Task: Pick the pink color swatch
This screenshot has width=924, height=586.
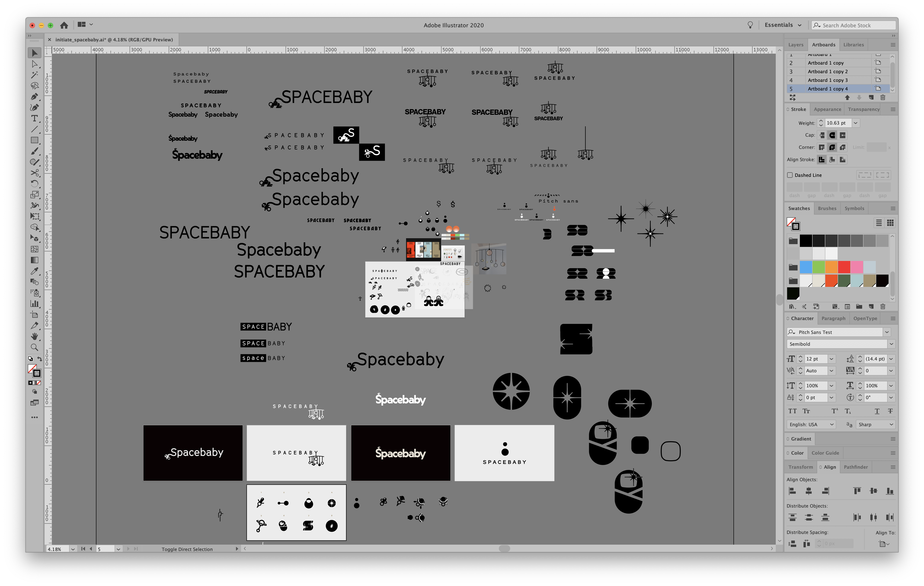Action: pos(856,267)
